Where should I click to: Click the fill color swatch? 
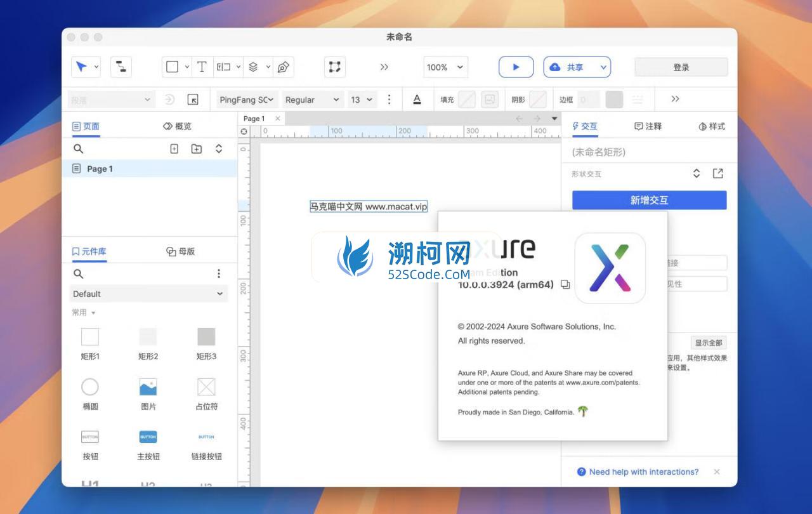click(x=467, y=100)
